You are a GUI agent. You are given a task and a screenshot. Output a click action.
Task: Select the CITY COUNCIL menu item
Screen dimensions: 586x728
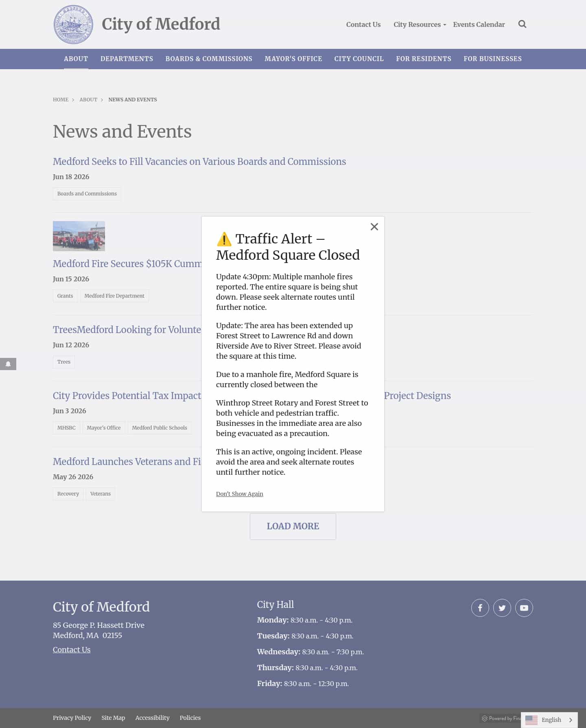(359, 59)
